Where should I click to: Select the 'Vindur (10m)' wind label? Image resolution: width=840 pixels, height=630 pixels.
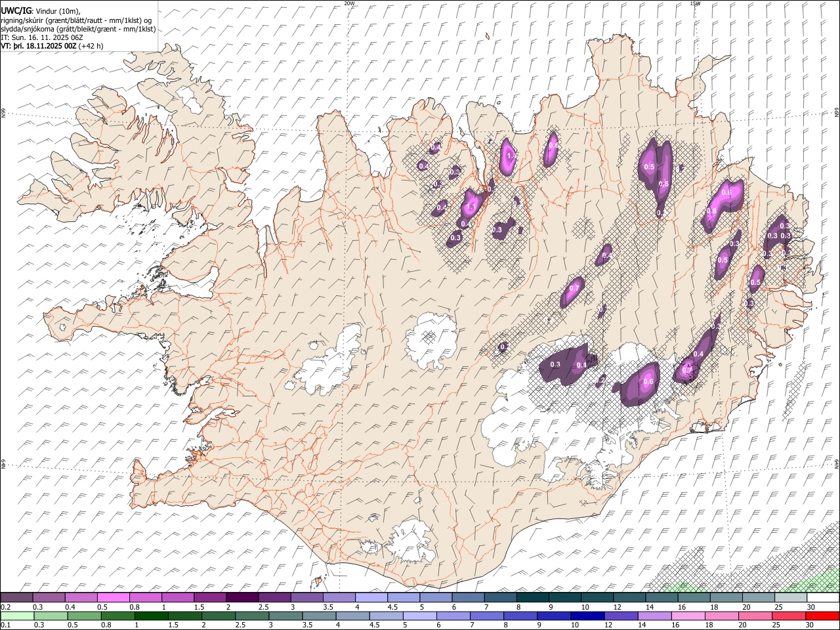(58, 11)
